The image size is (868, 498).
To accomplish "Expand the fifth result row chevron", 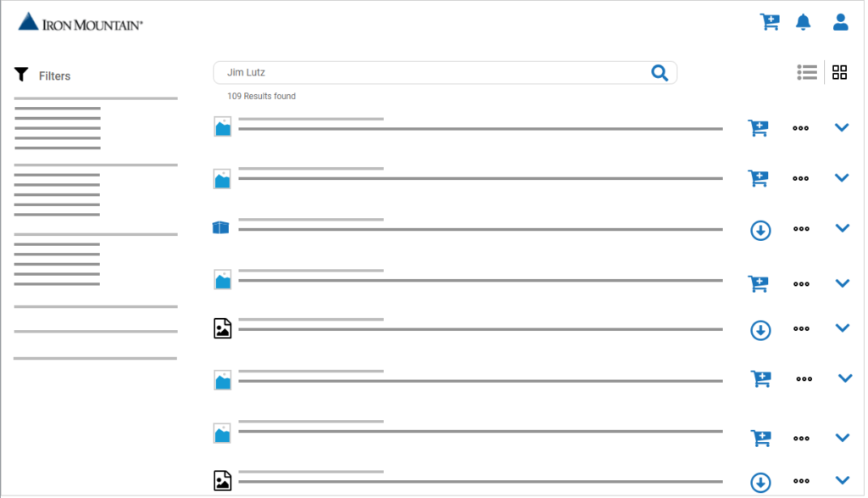I will (x=842, y=328).
